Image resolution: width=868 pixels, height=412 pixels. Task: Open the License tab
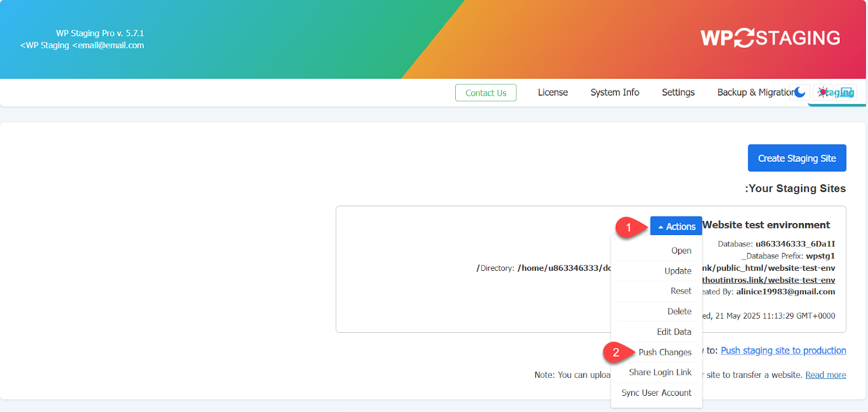(x=552, y=92)
